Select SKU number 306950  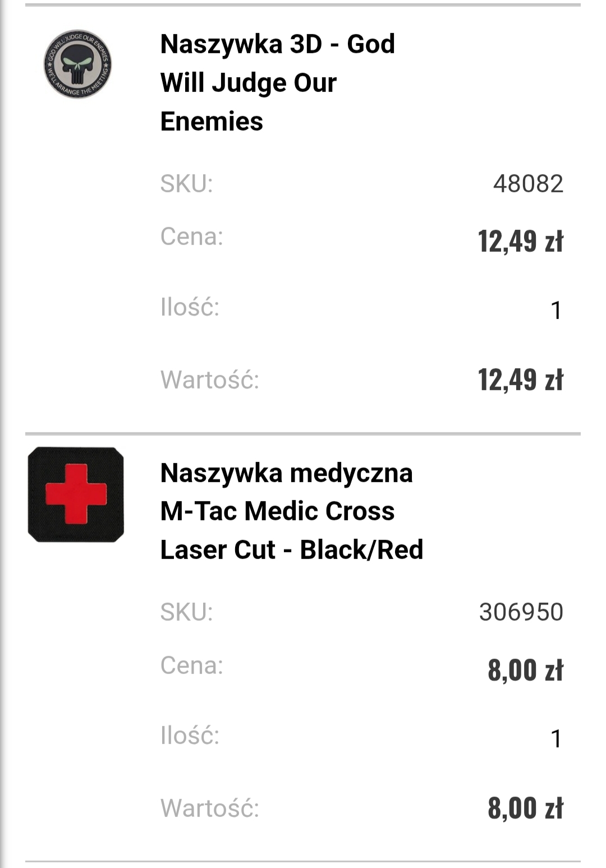(521, 612)
